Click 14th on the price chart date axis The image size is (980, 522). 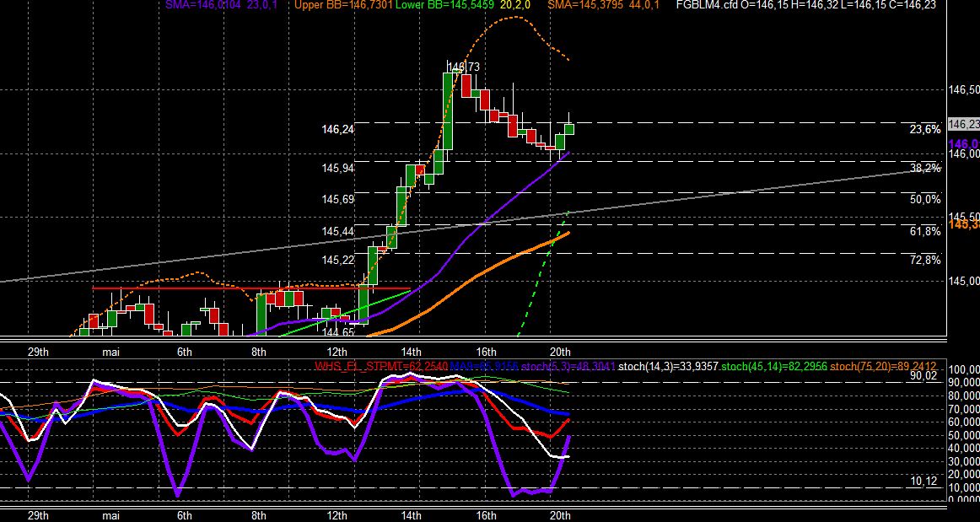(411, 352)
